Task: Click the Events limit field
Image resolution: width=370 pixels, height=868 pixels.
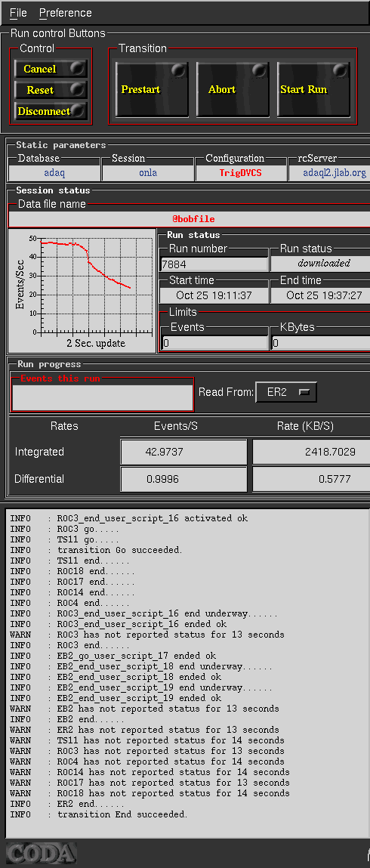Action: [x=214, y=343]
